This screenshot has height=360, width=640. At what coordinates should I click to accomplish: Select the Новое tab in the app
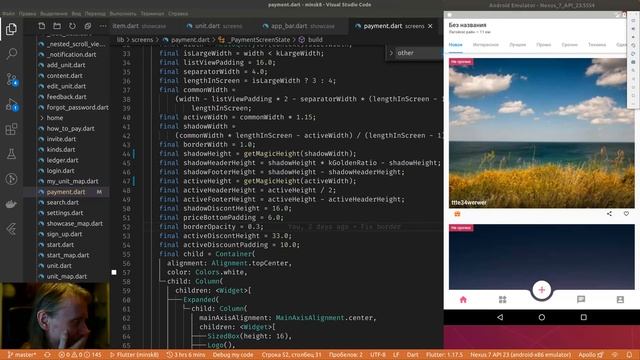[456, 44]
